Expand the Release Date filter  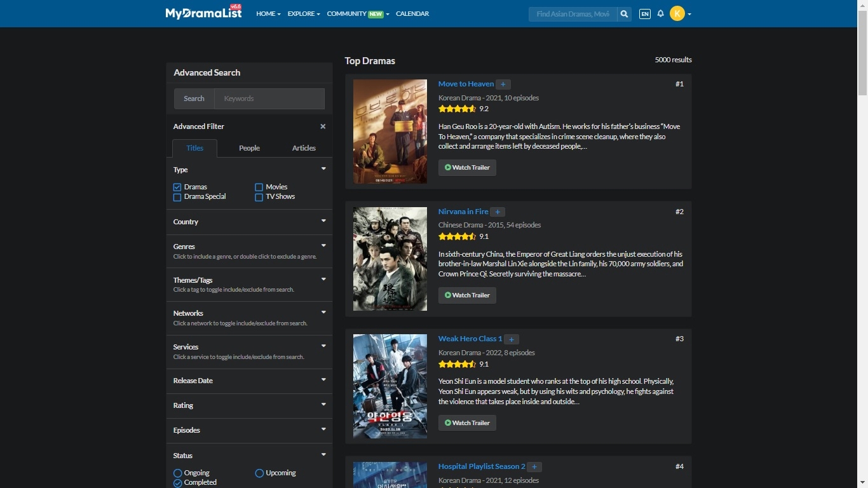[248, 381]
